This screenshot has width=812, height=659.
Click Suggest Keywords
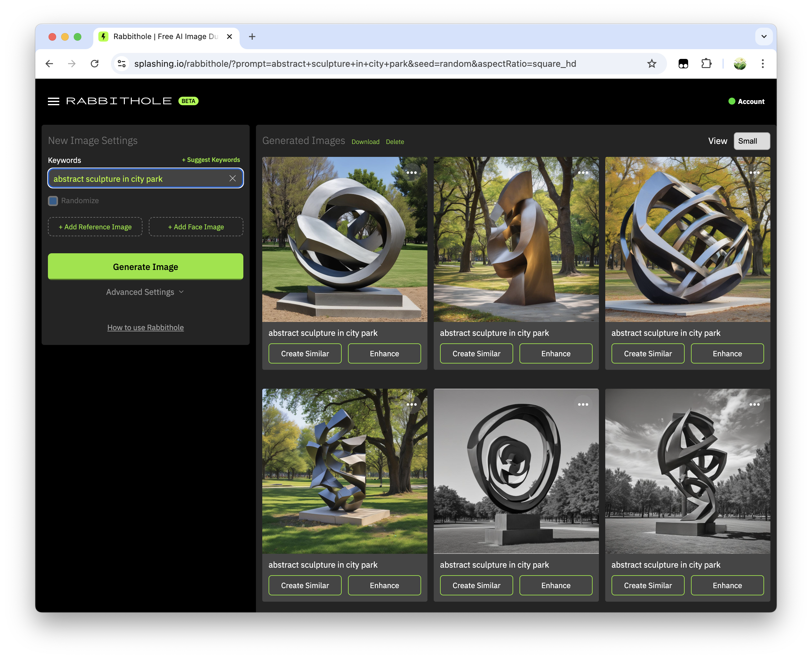tap(211, 160)
